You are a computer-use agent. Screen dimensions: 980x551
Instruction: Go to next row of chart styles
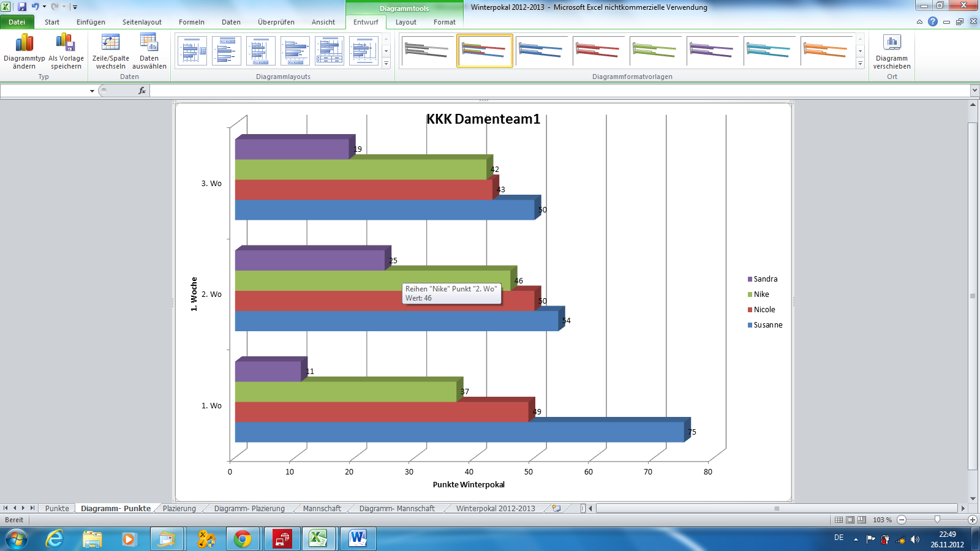tap(860, 51)
